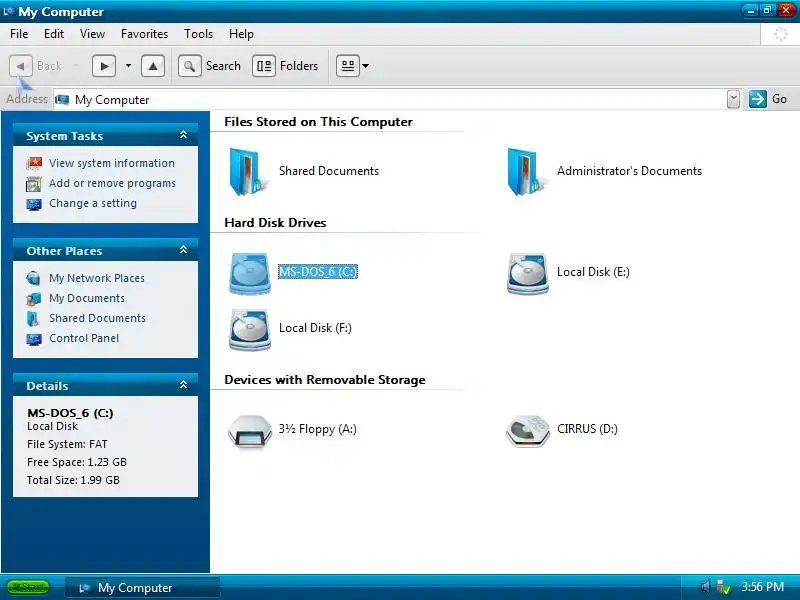The image size is (800, 600).
Task: Select the Shared Documents folder icon
Action: [248, 171]
